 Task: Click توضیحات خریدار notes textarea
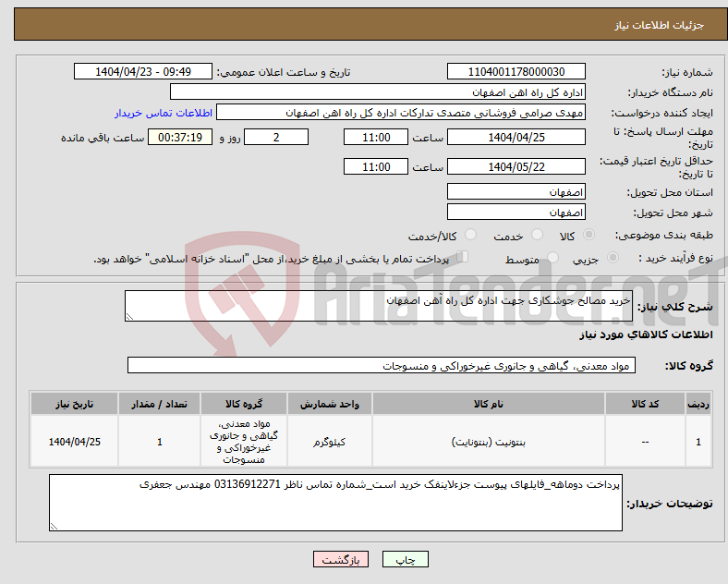click(x=335, y=503)
